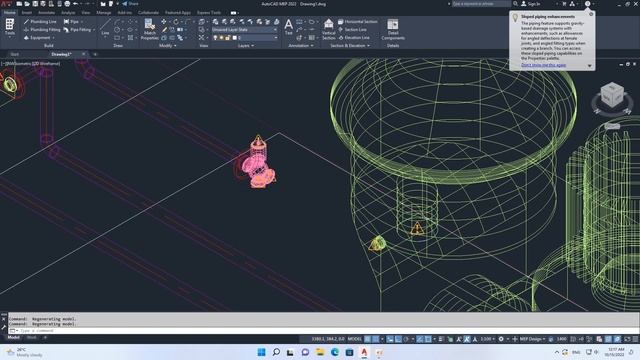Click the ViewCube in the drawing area
This screenshot has height=360, width=640.
tap(612, 96)
